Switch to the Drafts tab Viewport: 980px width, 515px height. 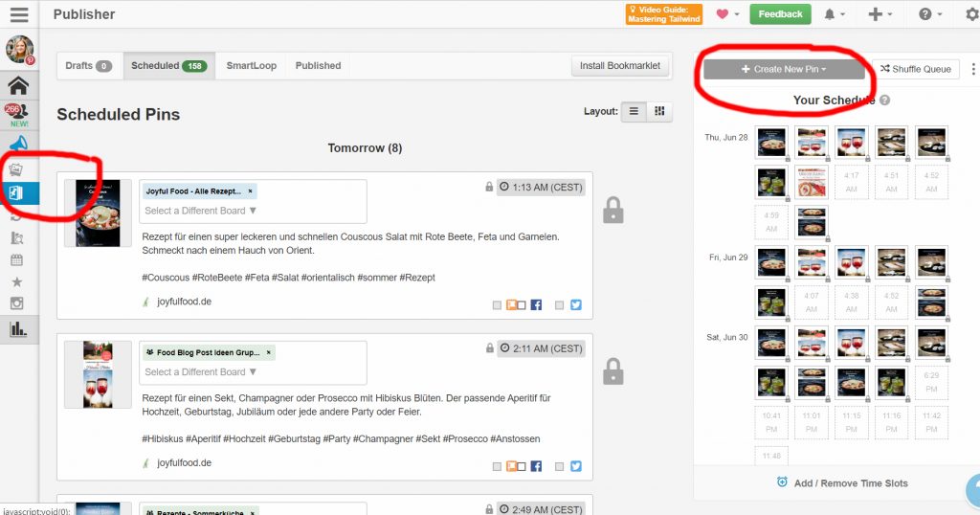point(87,66)
